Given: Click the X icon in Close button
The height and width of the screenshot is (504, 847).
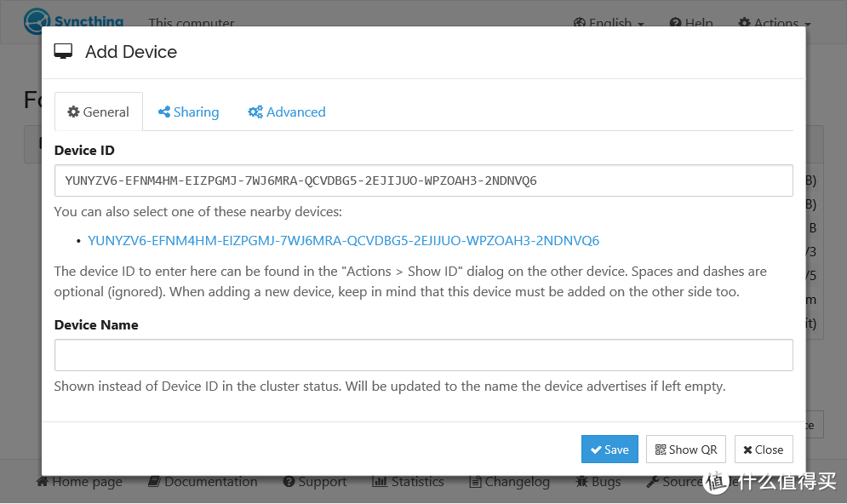Looking at the screenshot, I should pos(747,450).
